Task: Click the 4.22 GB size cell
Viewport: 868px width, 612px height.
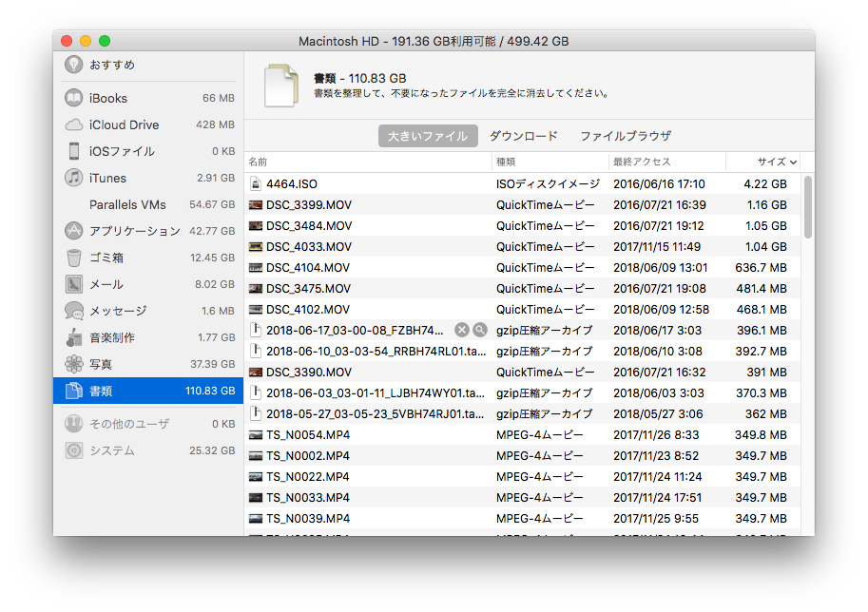Action: click(x=765, y=184)
